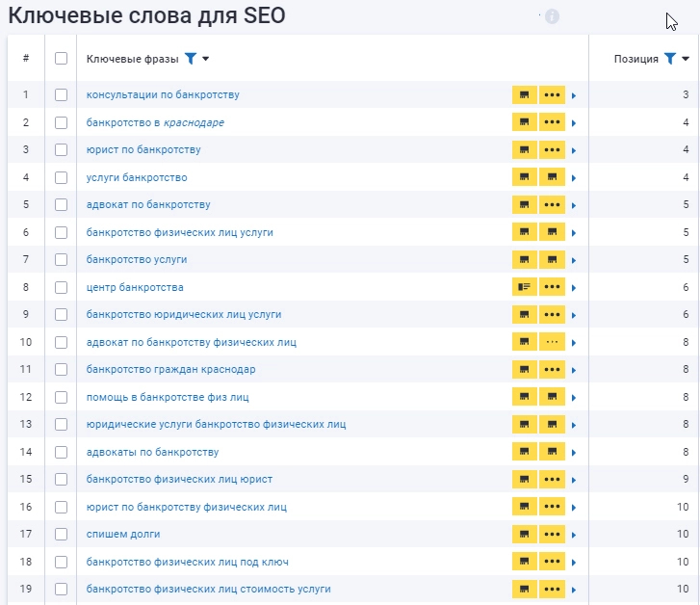
Task: Open the Позиция column dropdown arrow
Action: click(x=685, y=59)
